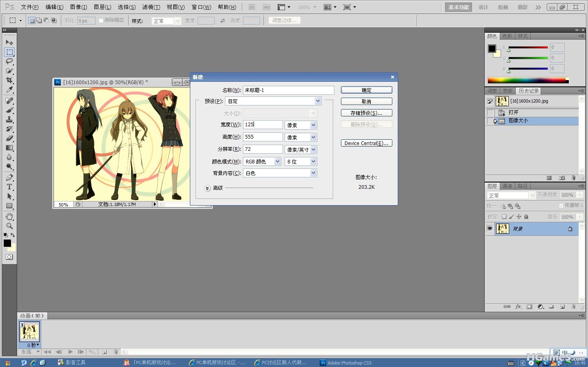
Task: Swap foreground and background colors
Action: 13,235
